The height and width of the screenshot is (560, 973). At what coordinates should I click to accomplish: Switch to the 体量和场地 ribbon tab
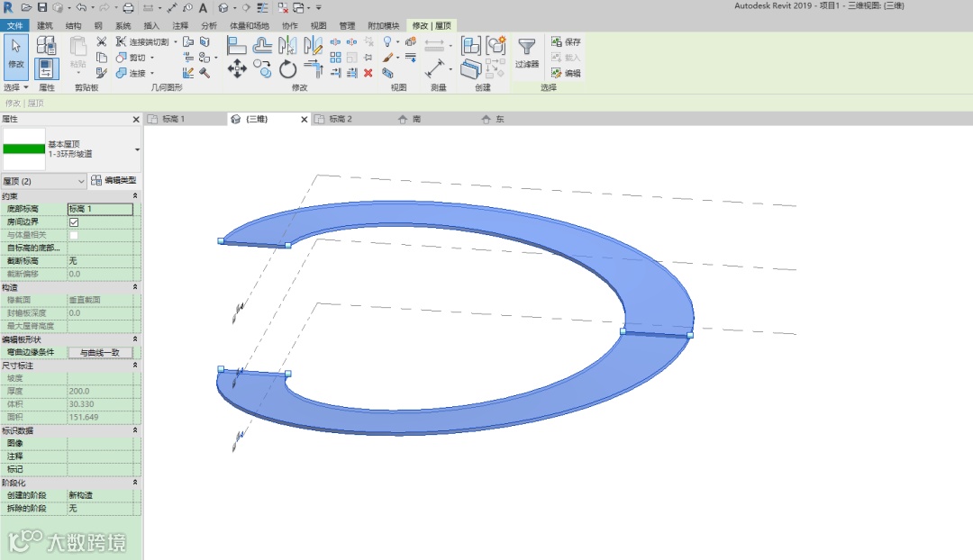click(250, 25)
